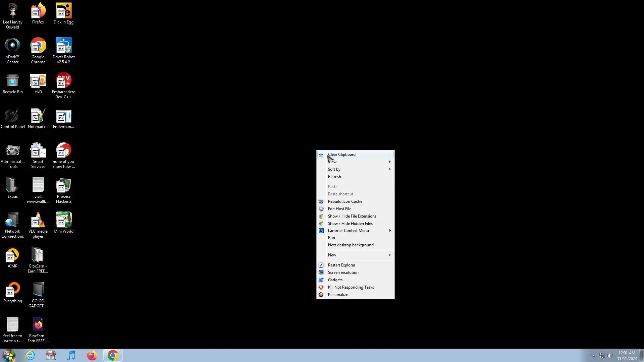Click the volume speaker tray icon

pos(610,356)
